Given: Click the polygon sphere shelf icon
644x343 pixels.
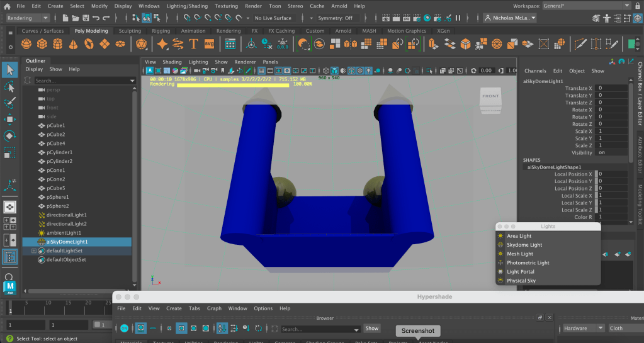Looking at the screenshot, I should pyautogui.click(x=26, y=44).
